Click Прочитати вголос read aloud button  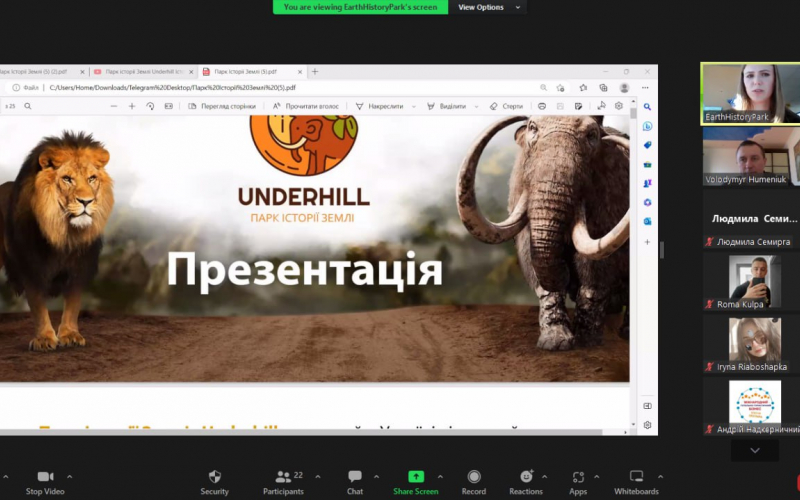(x=306, y=106)
